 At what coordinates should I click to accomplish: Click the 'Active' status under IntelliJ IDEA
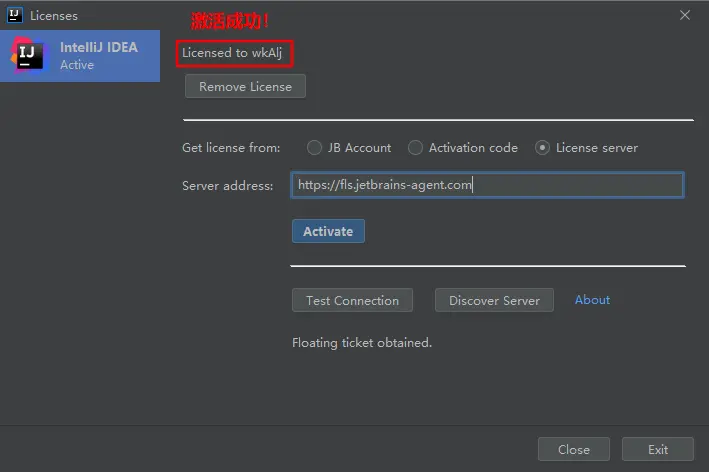pyautogui.click(x=77, y=65)
